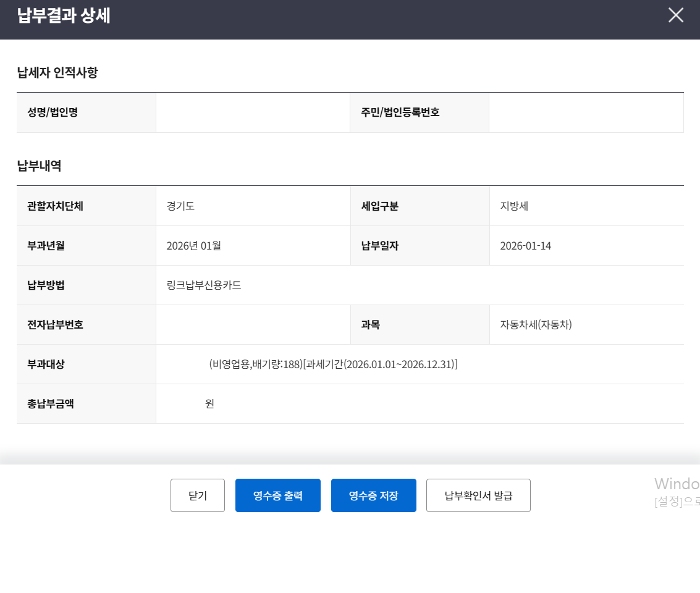Select the empty 전자납부번호 cell
Viewport: 700px width, 593px height.
point(252,324)
